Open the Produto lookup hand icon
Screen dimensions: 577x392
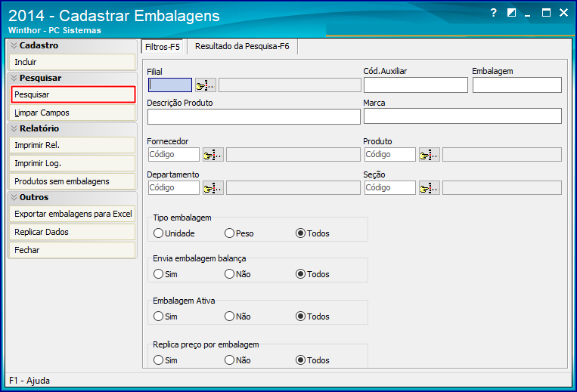[x=430, y=155]
